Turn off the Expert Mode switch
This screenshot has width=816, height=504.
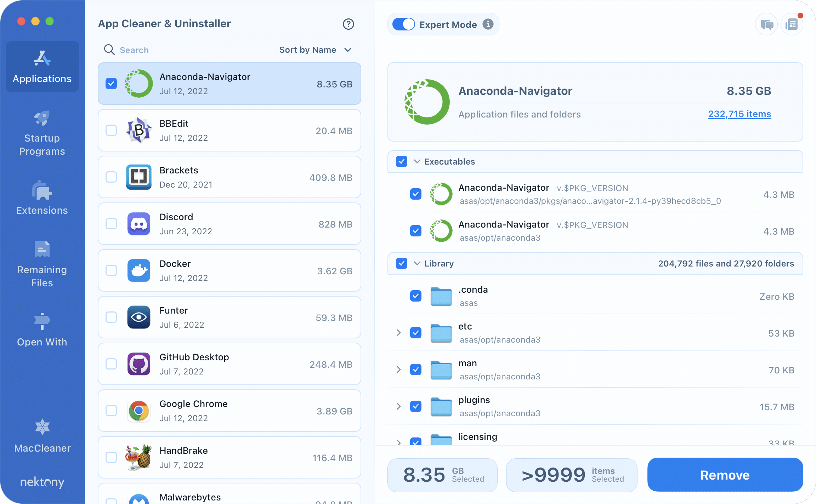403,24
